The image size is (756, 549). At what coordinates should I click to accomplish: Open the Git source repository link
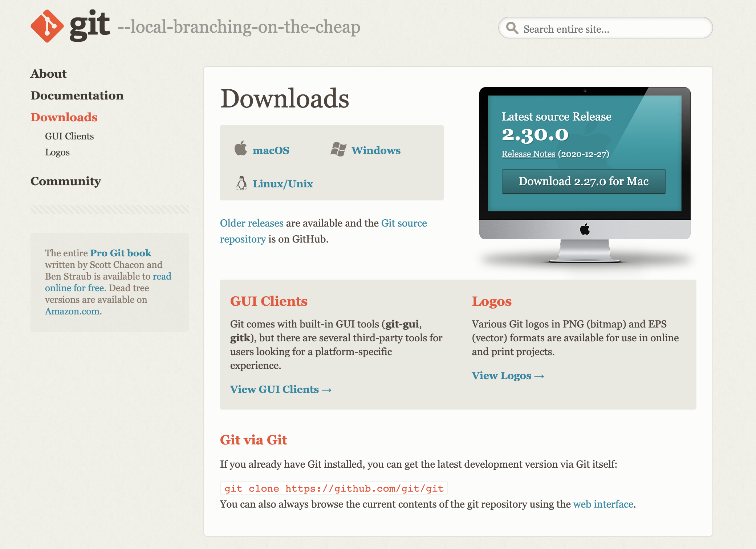click(x=324, y=231)
